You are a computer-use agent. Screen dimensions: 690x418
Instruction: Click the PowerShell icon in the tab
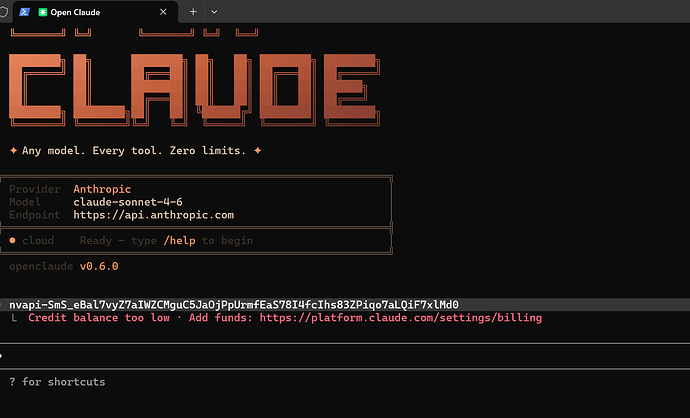point(25,12)
